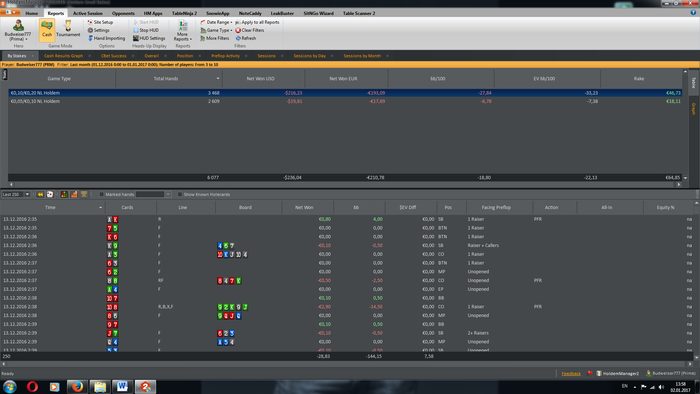Switch to the Active Session ribbon tab

[x=88, y=13]
